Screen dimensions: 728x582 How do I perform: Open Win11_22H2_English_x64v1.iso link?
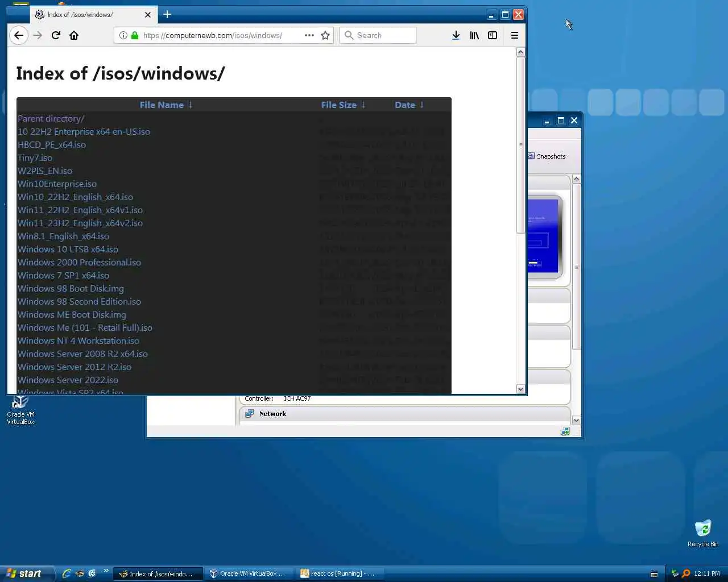(80, 210)
